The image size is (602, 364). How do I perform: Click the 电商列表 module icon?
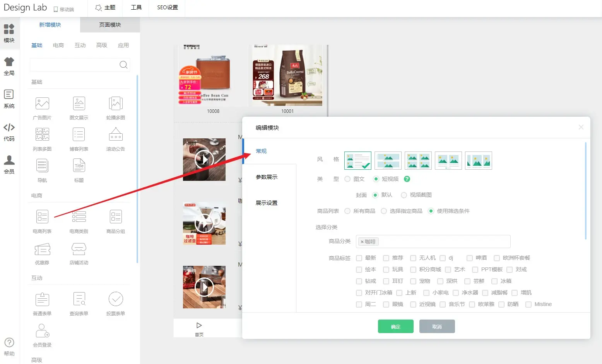click(x=42, y=217)
